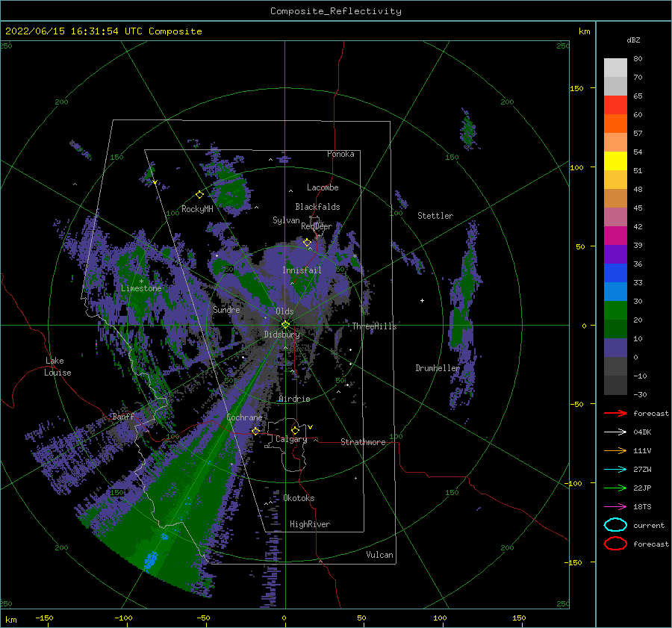Click the Sundre label

coord(226,309)
